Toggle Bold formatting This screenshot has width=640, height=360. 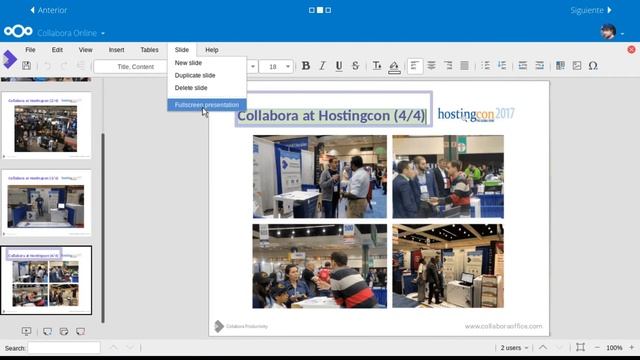[x=305, y=66]
